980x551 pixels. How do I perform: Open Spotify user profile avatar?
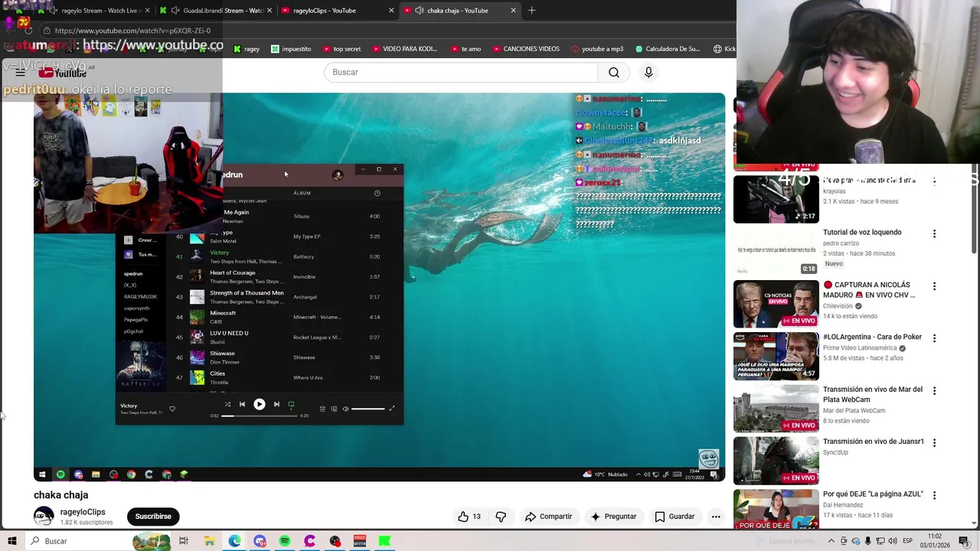[x=338, y=175]
